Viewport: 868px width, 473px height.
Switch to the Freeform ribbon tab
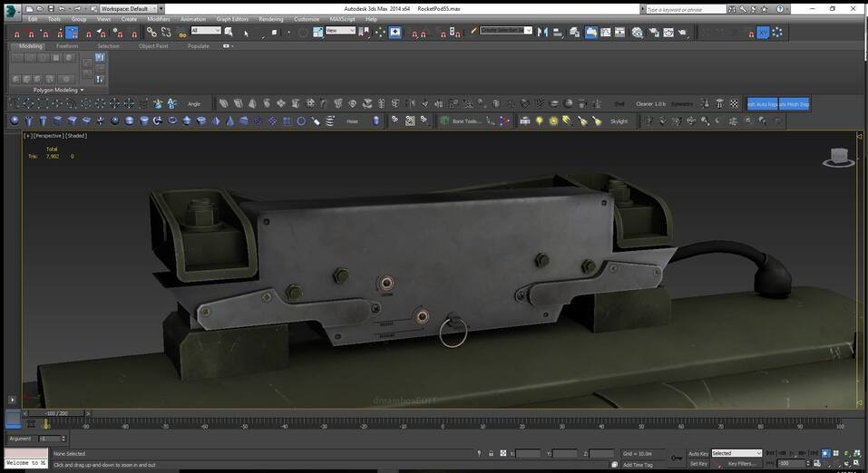(67, 45)
